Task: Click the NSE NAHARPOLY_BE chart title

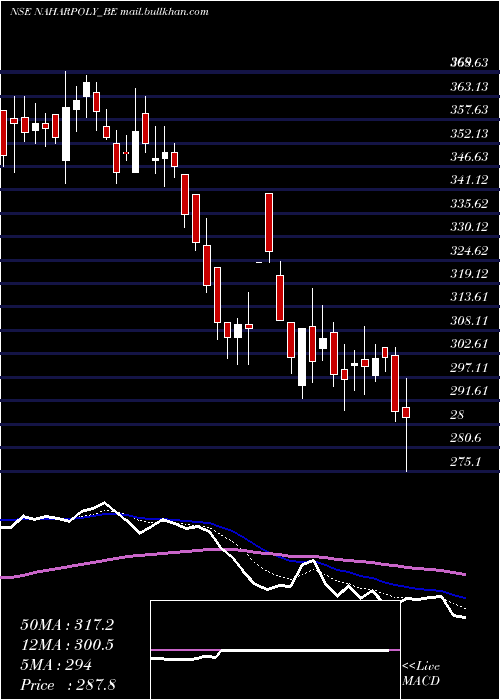Action: [x=109, y=12]
